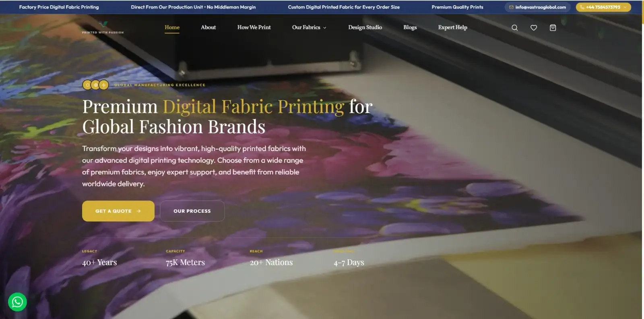Open the green WhatsApp chat bubble

coord(17,302)
